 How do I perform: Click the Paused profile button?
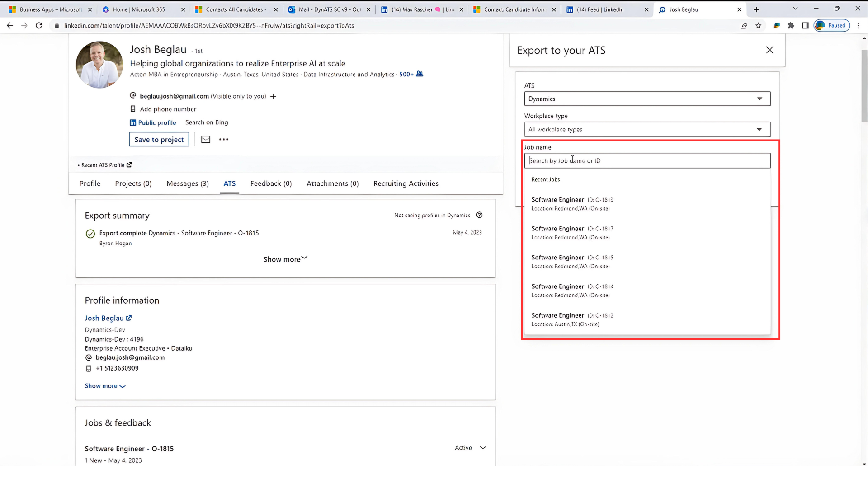coord(832,26)
